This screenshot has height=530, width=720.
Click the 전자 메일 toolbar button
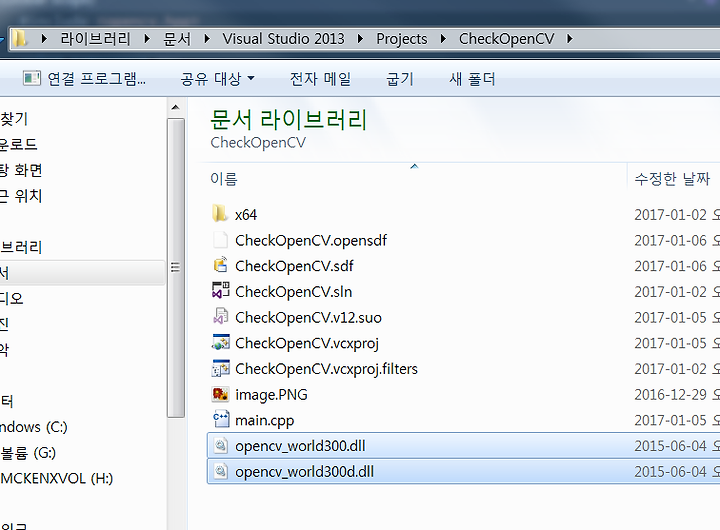[x=321, y=79]
